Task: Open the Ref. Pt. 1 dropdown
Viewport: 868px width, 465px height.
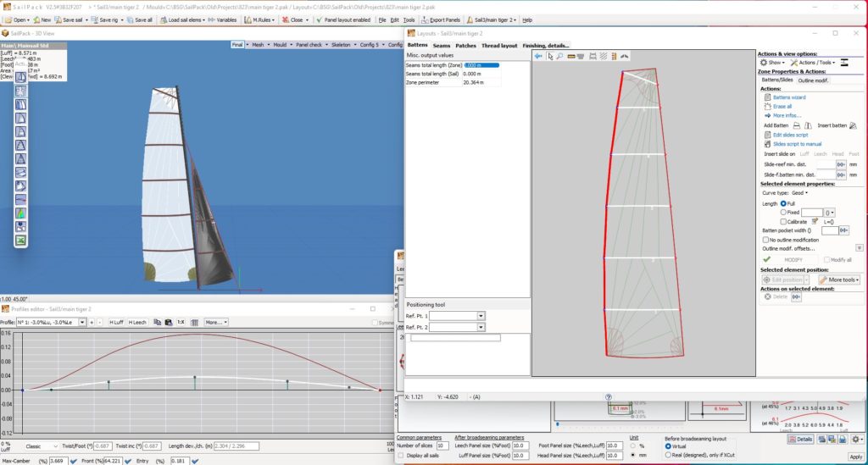Action: [481, 315]
